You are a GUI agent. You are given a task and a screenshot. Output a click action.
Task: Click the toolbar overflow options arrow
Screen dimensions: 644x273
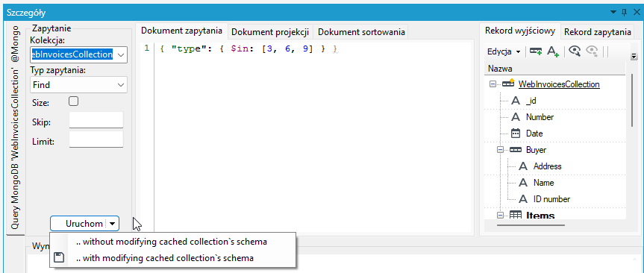tap(634, 56)
